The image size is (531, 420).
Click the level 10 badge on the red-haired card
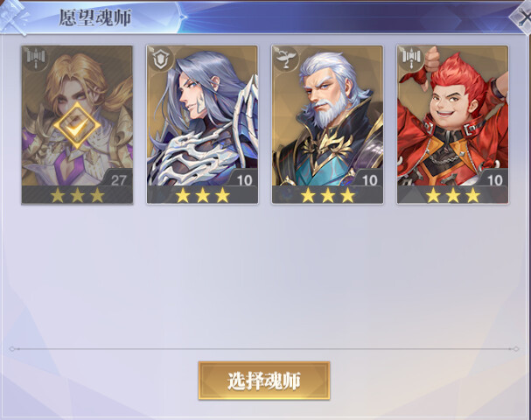coord(494,179)
